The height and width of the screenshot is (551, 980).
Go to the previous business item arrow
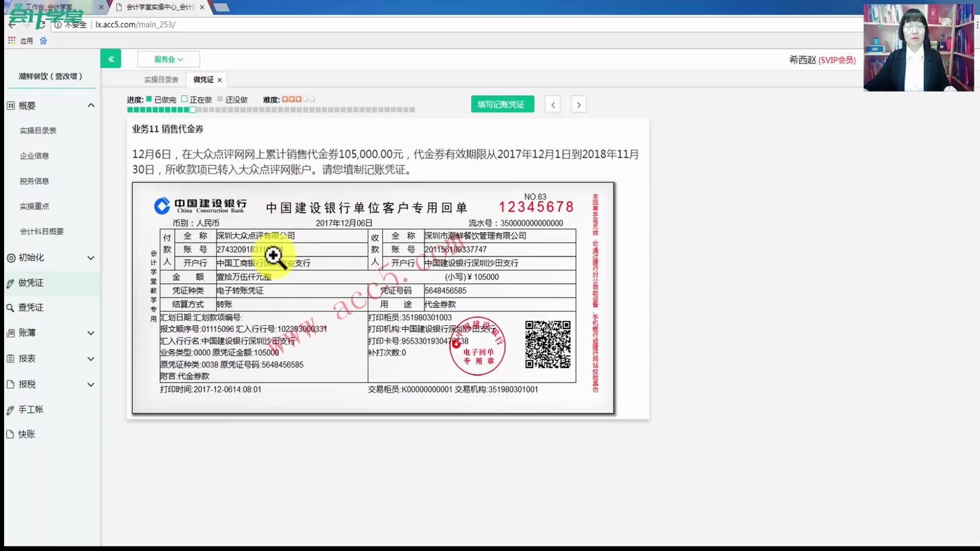pyautogui.click(x=553, y=105)
